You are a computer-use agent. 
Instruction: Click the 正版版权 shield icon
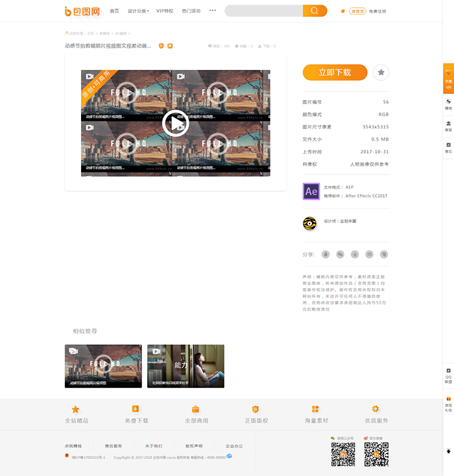pyautogui.click(x=256, y=409)
